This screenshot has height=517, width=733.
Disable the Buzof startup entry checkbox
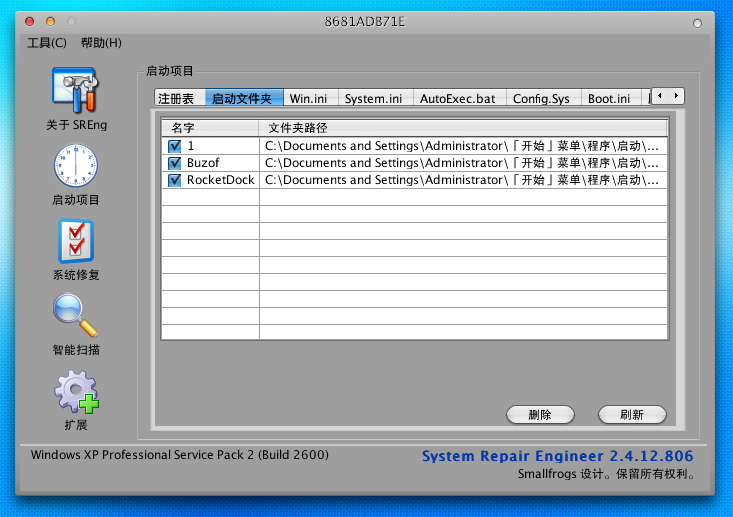pos(175,163)
